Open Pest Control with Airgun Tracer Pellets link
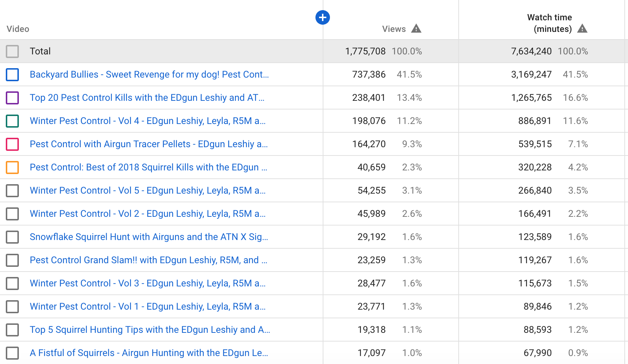 click(148, 144)
